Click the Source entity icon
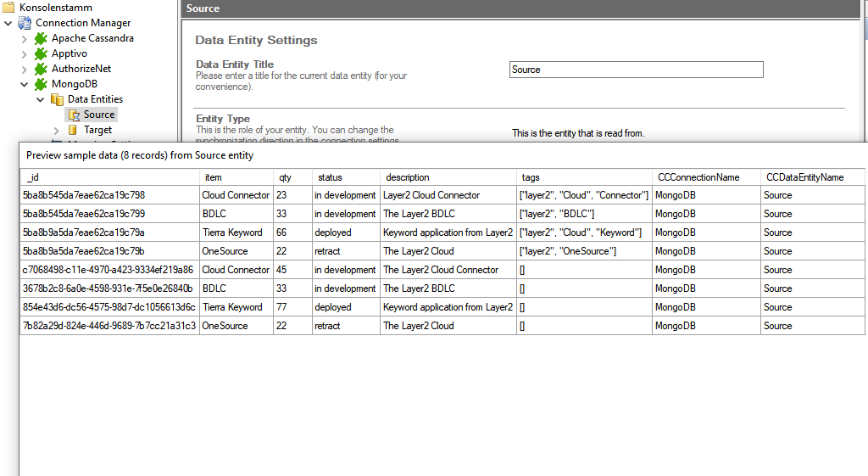868x476 pixels. pos(74,115)
